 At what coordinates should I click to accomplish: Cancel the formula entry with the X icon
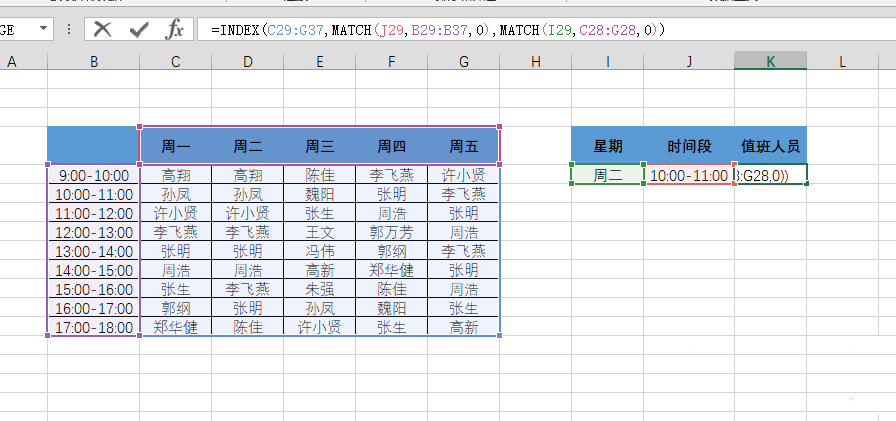tap(102, 29)
